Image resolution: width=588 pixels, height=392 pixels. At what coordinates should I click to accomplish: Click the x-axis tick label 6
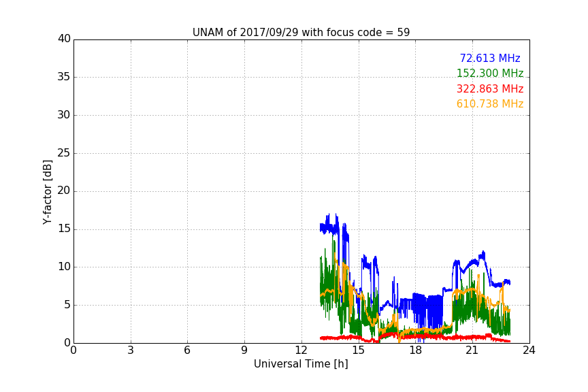coord(187,350)
